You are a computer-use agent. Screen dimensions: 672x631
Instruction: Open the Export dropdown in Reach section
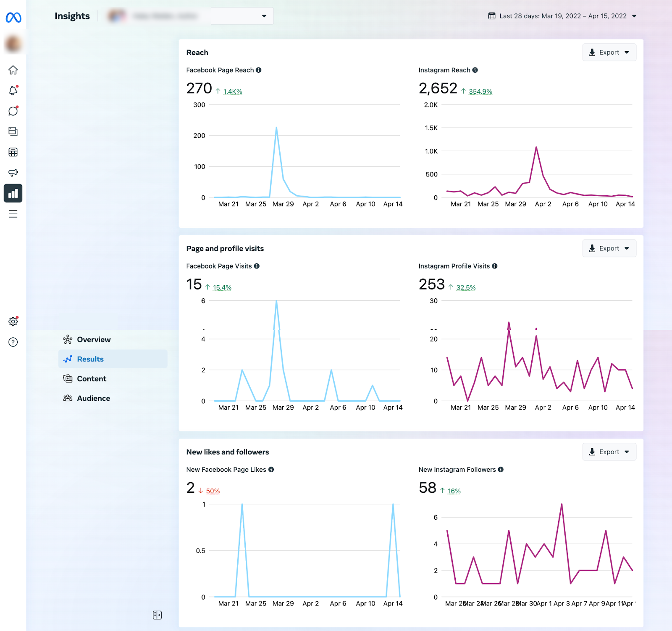pos(609,53)
